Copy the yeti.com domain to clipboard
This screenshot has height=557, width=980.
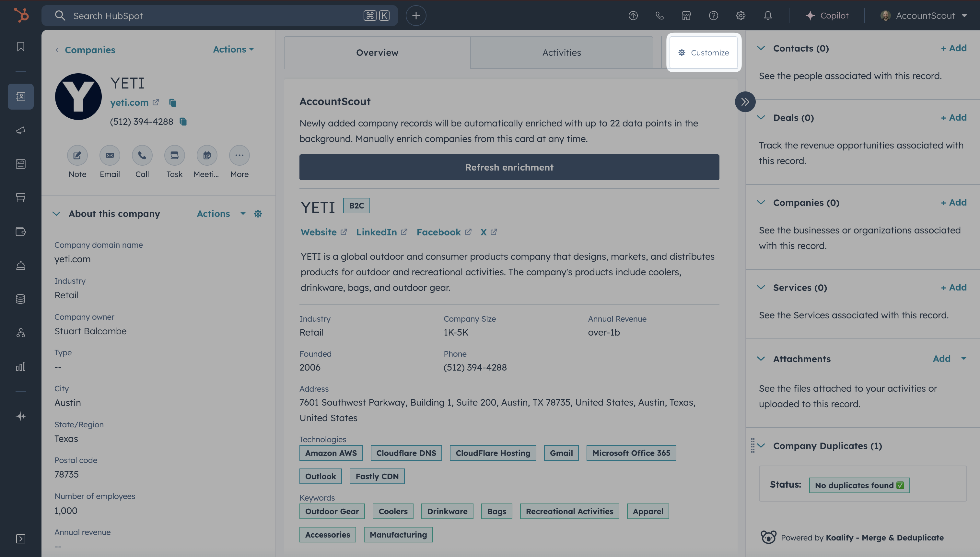[x=173, y=102]
